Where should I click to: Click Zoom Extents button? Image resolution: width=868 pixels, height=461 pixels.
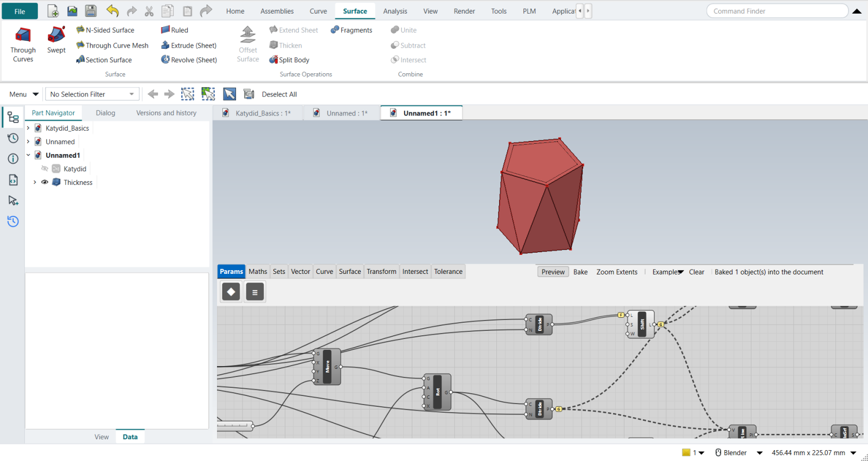[x=617, y=272]
